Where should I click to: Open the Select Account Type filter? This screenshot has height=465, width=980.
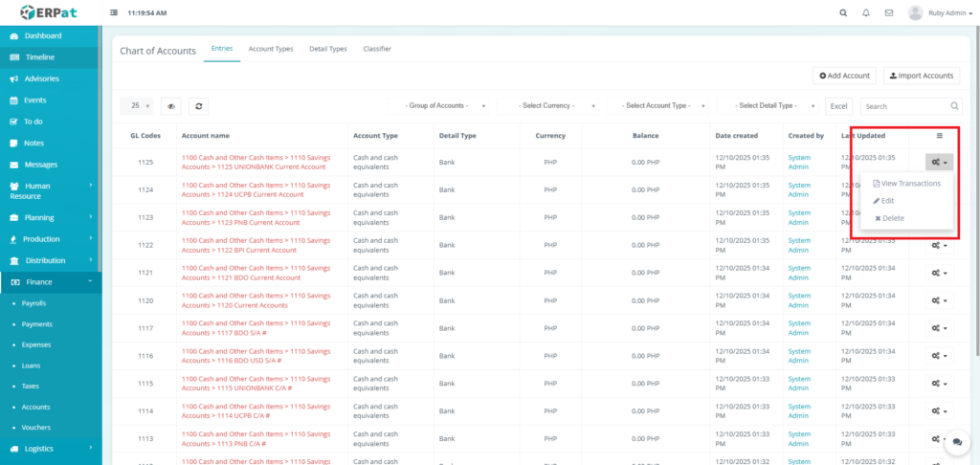click(x=660, y=106)
